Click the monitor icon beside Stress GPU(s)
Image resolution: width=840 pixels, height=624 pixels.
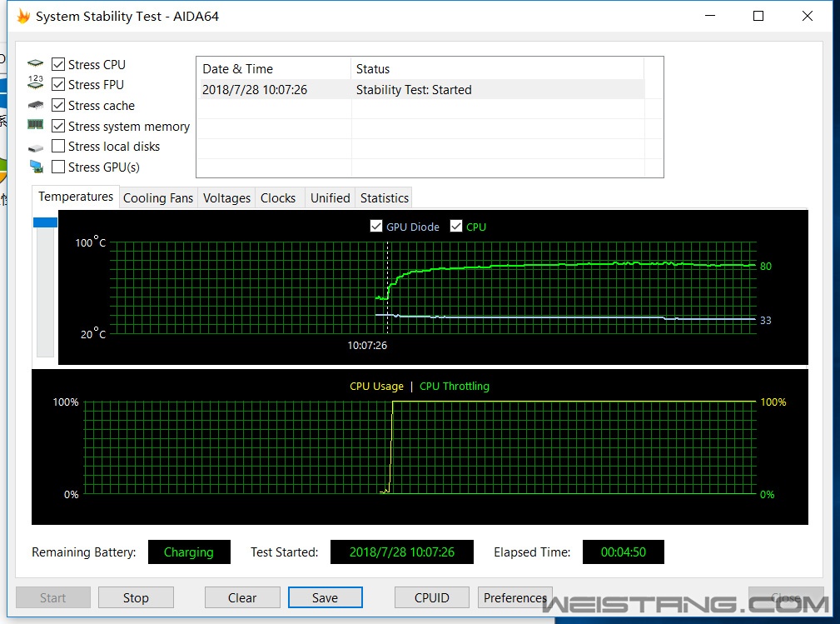[35, 167]
